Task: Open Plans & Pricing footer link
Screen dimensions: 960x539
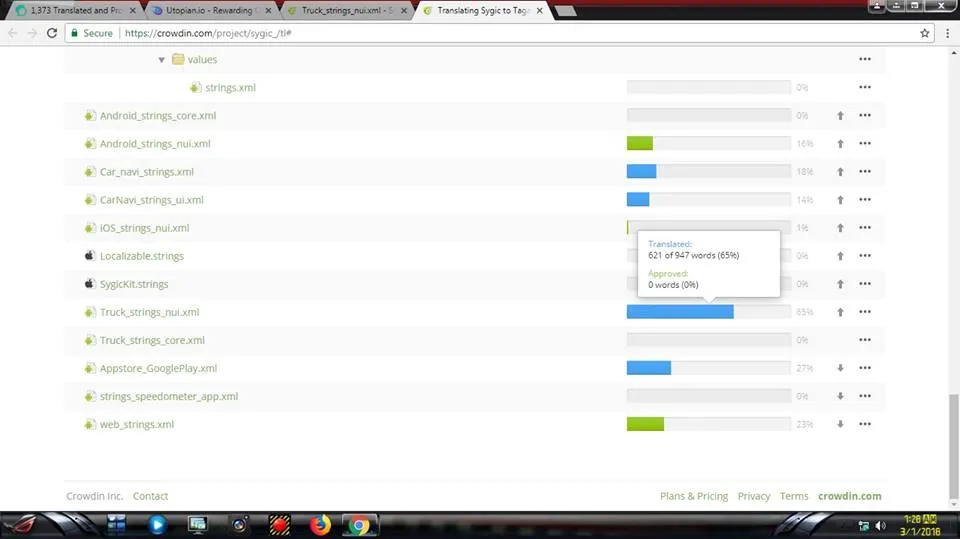Action: click(x=694, y=496)
